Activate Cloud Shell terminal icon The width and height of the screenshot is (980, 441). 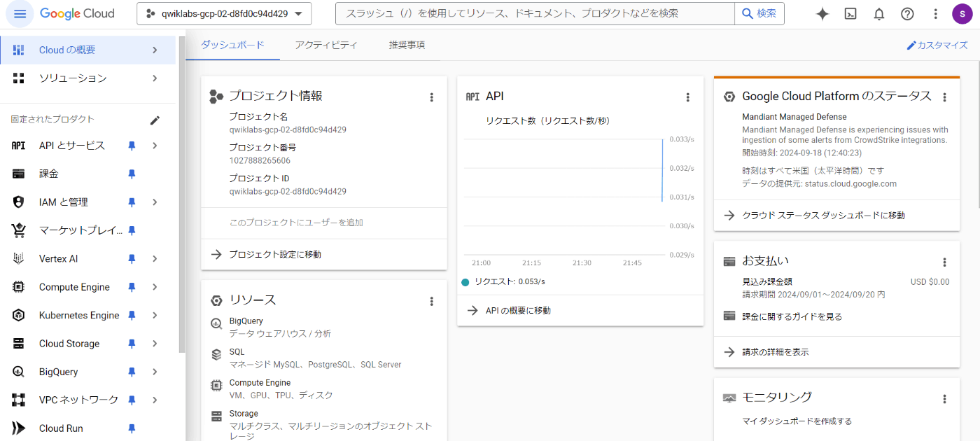tap(850, 14)
